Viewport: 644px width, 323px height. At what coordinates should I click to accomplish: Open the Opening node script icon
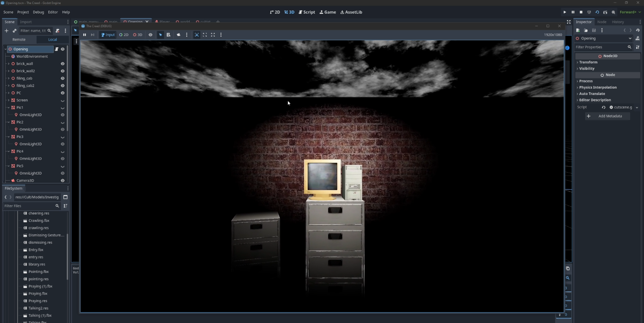[x=57, y=49]
